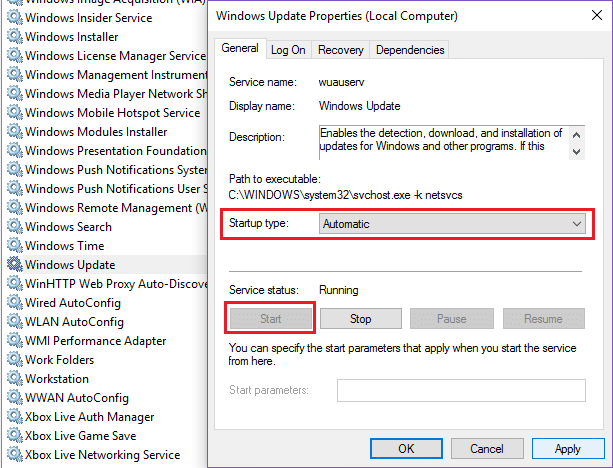Click gear icon beside Xbox Live Game Save
The image size is (613, 468).
pos(15,435)
